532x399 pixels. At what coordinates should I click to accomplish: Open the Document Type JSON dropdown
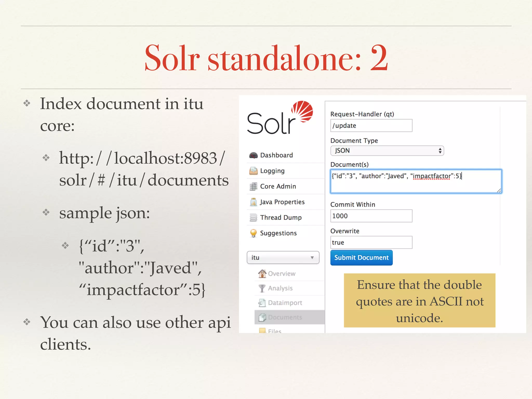pos(387,151)
